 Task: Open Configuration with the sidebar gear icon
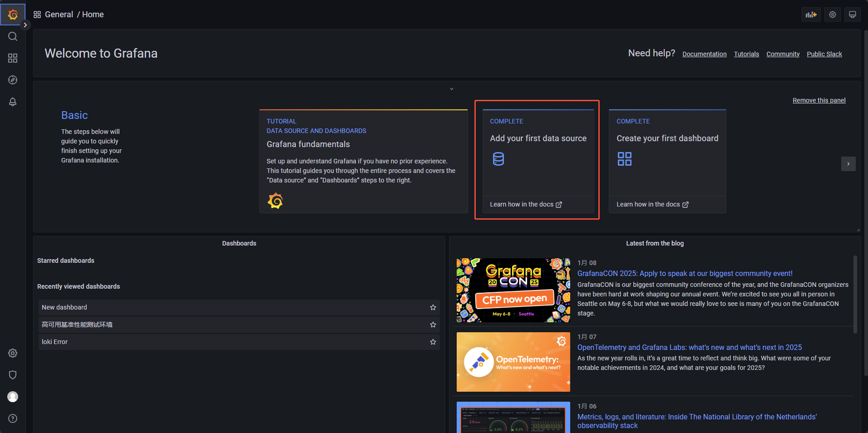point(12,353)
